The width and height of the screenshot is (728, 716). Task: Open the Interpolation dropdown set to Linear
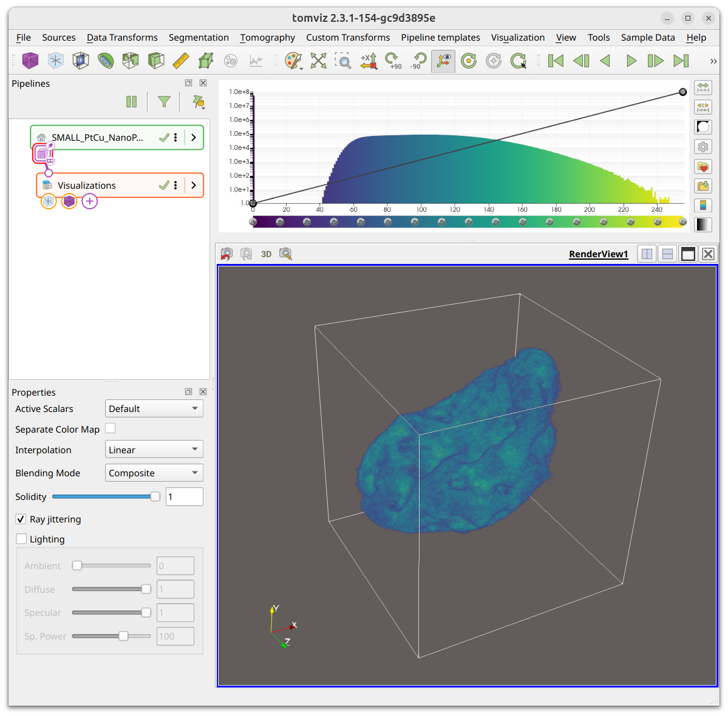(x=154, y=450)
